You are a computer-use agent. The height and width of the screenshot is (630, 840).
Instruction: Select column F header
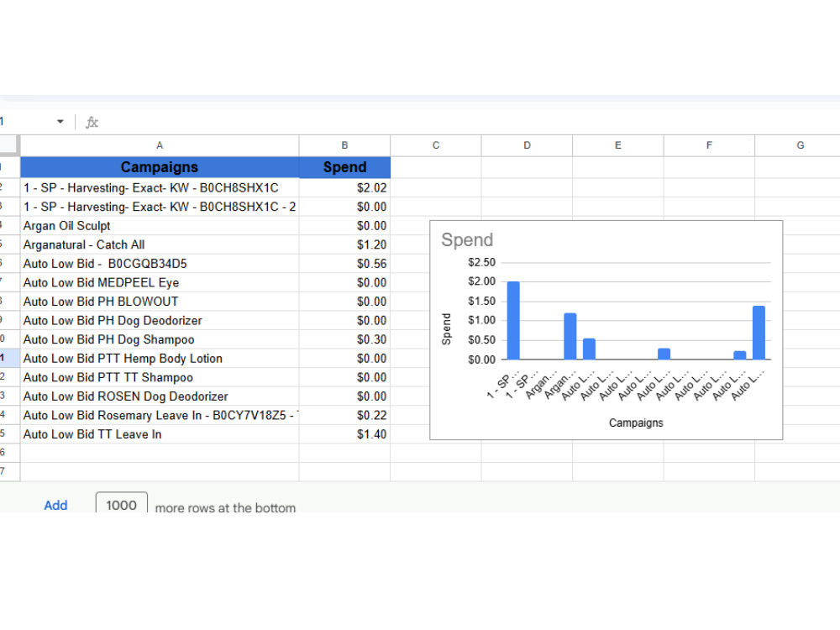tap(709, 145)
